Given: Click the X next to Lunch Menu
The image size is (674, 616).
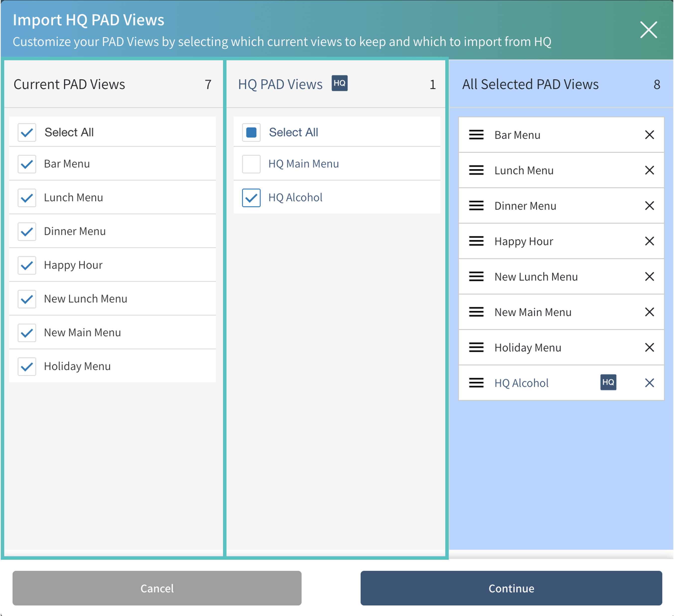Looking at the screenshot, I should point(649,170).
